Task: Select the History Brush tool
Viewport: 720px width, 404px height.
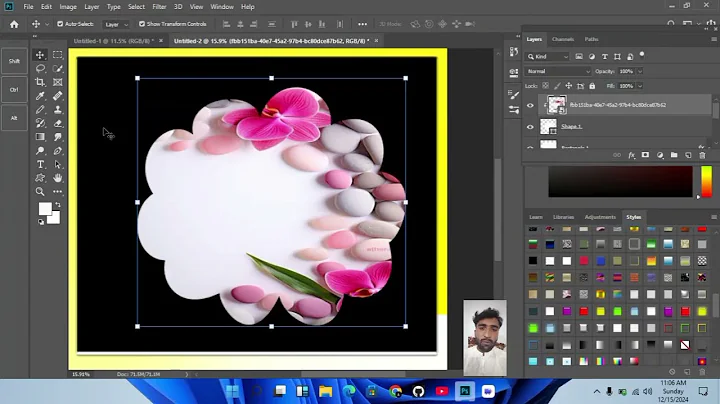Action: click(40, 123)
